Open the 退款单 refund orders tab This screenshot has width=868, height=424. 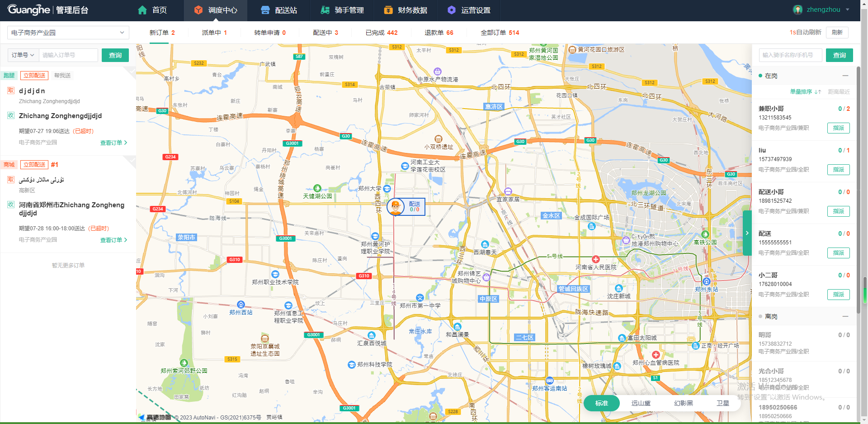click(x=439, y=33)
